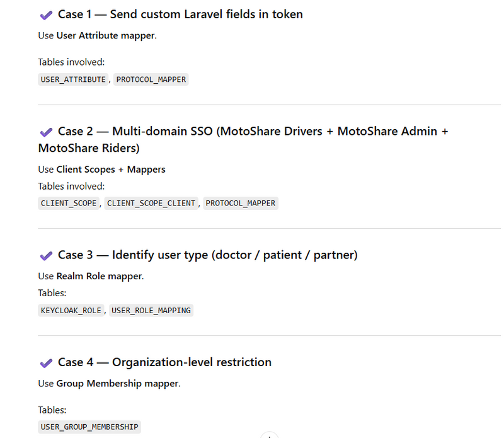Click the PROTOCOL_MAPPER tag under Case 2

coord(240,203)
